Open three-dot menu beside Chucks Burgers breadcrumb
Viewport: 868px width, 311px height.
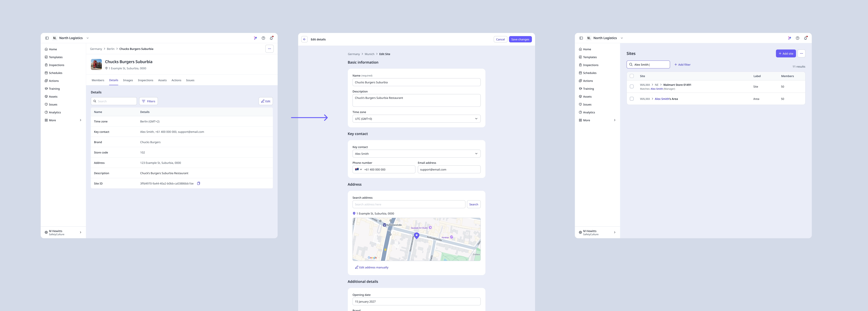tap(269, 49)
